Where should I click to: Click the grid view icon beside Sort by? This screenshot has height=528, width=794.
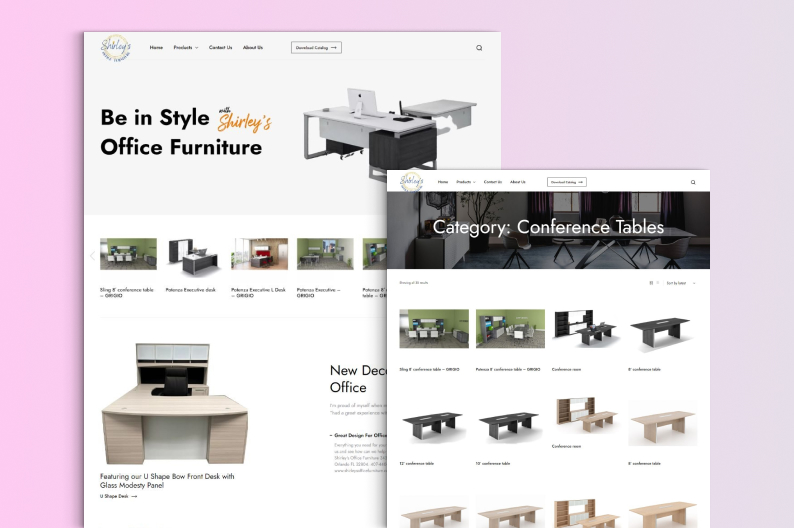pos(651,283)
